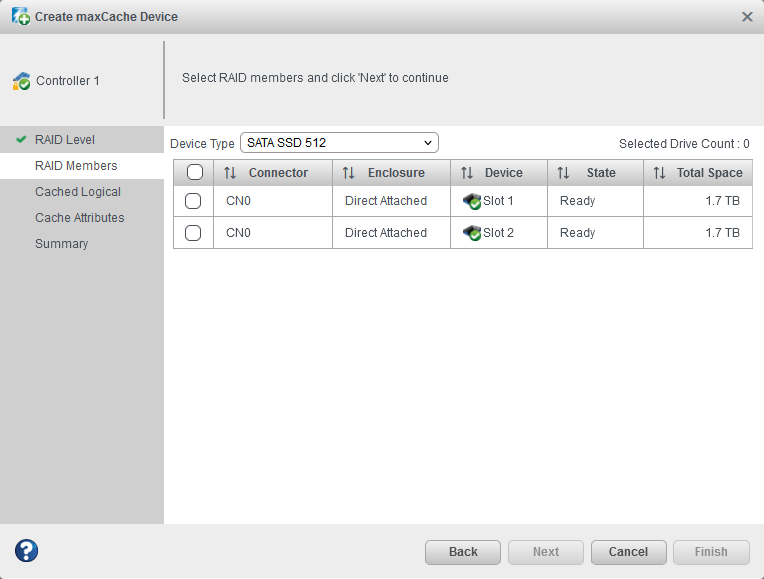Screen dimensions: 764x579
Task: Check the select-all drives header checkbox
Action: pyautogui.click(x=194, y=173)
